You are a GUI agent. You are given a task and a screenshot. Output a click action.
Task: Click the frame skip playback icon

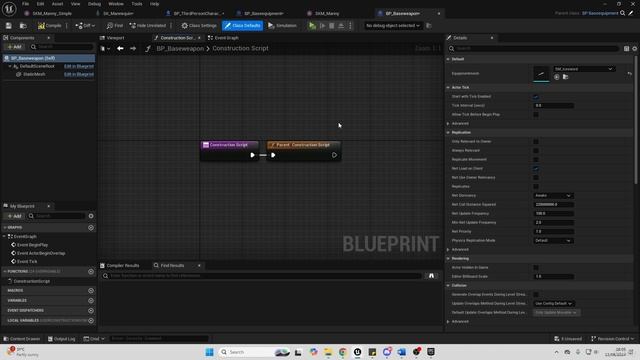(x=322, y=25)
